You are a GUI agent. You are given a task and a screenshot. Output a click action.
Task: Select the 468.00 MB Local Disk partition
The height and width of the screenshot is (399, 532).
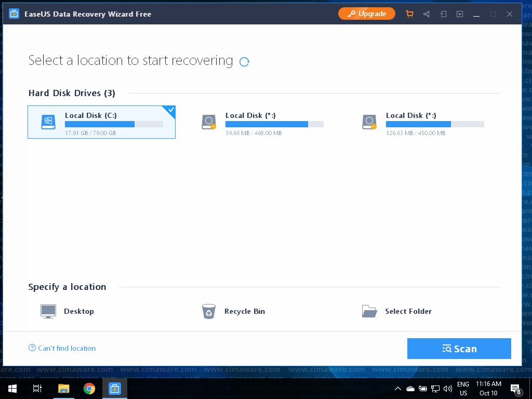(262, 122)
